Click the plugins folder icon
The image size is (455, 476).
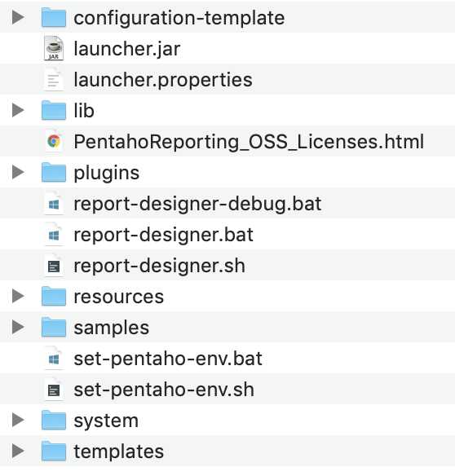(x=54, y=172)
